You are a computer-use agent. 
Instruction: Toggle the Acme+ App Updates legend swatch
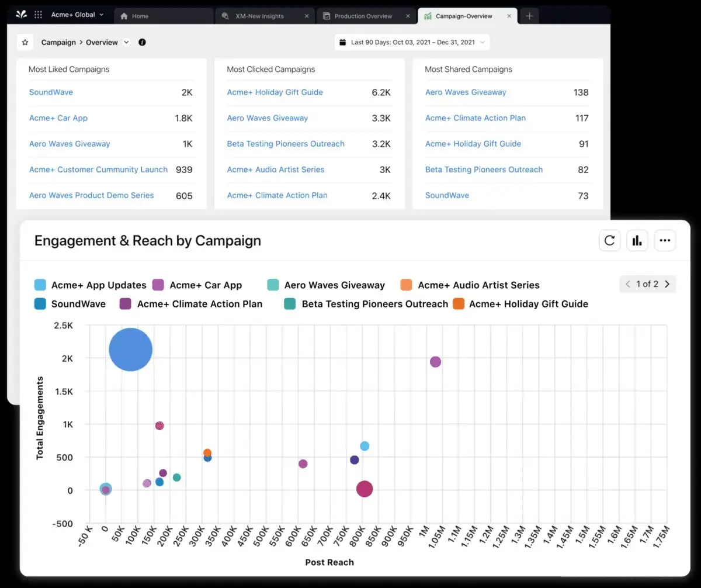[41, 285]
